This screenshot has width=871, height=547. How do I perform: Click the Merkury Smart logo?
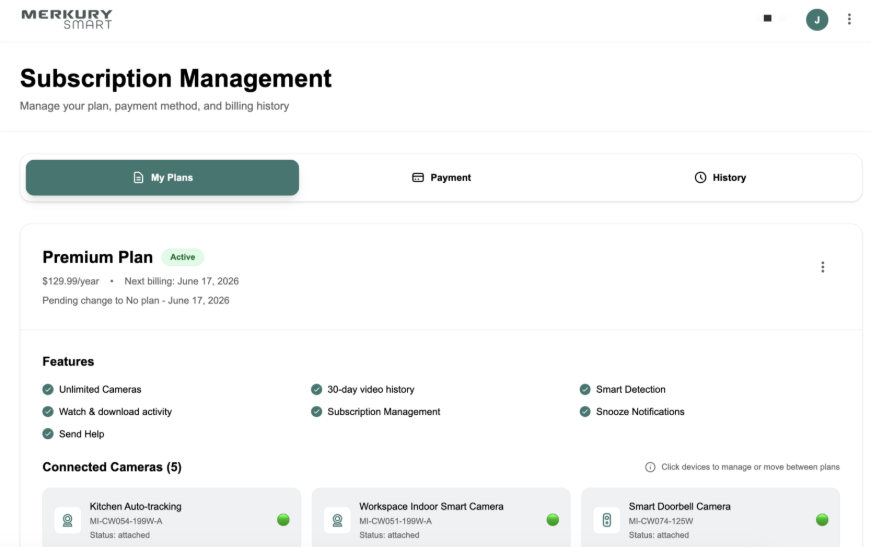[67, 19]
